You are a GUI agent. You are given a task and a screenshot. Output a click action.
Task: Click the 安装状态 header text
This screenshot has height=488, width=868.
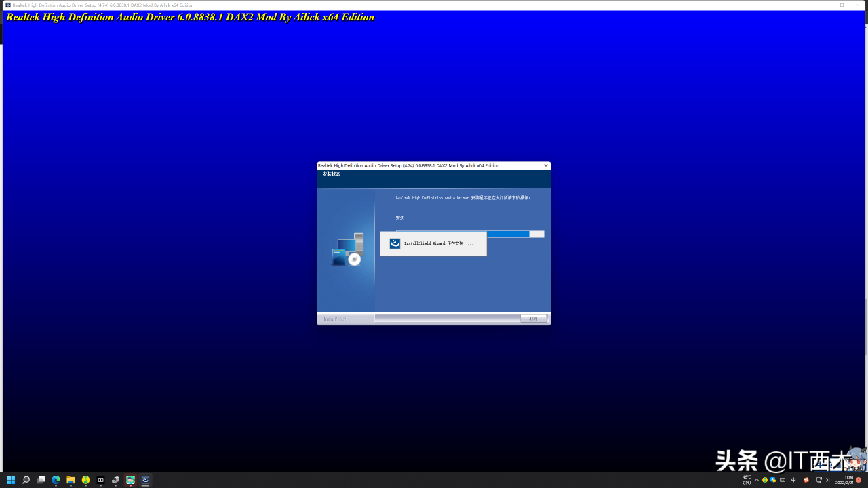332,174
